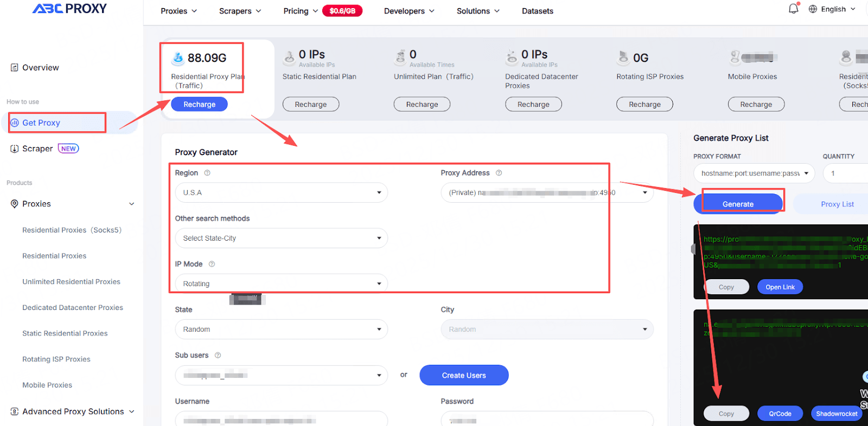Click the Residential Proxy Plan traffic icon
This screenshot has height=426, width=868.
pos(178,57)
